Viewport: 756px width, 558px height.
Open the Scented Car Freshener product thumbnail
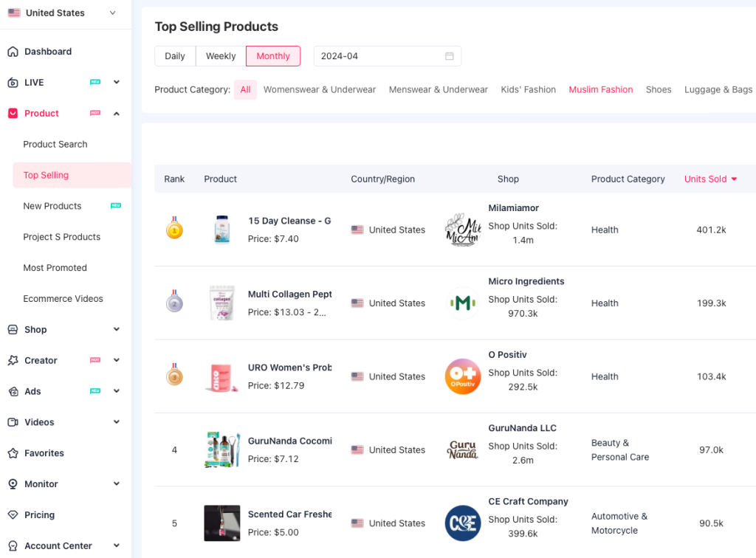coord(222,523)
